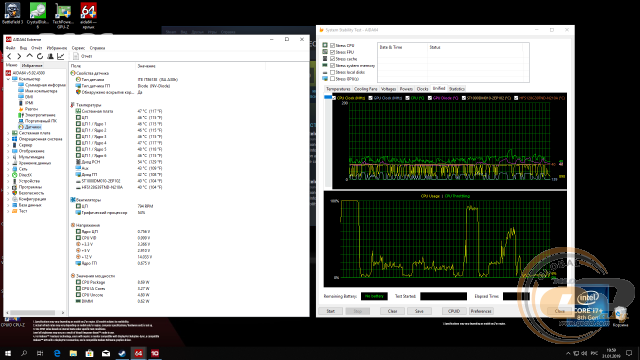Go forward with the AIDA64 toolbar arrow

(19, 56)
